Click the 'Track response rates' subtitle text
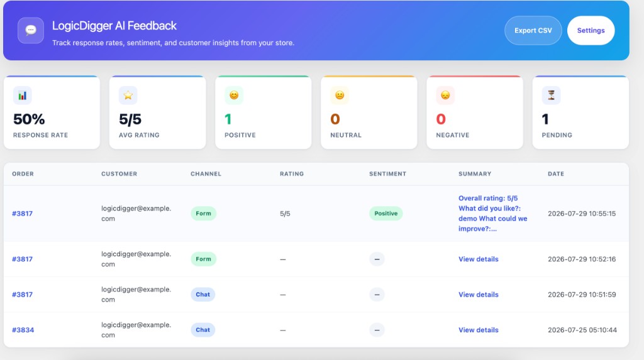Image resolution: width=644 pixels, height=360 pixels. [x=173, y=43]
